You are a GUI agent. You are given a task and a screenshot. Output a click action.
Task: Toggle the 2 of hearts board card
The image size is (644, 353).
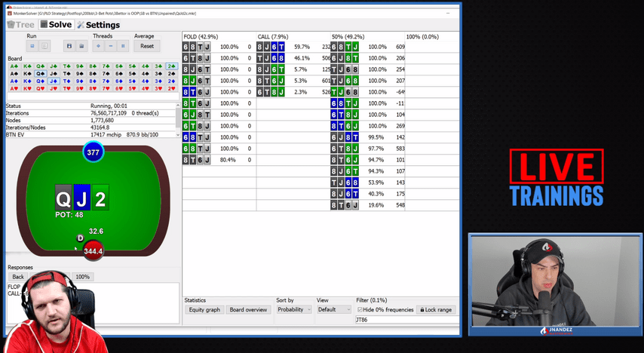[x=172, y=88]
